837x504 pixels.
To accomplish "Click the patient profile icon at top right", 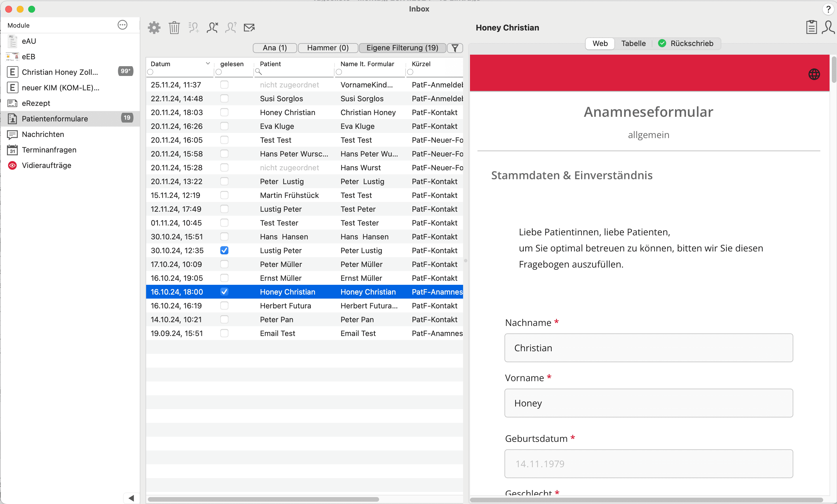I will [x=828, y=27].
